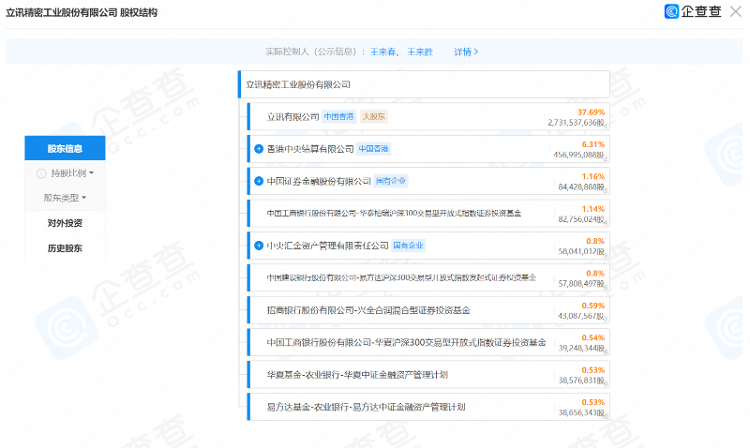Select 招商银行-兴全合润混合型证券投资基金 row
Screen dimensions: 750x448
(x=429, y=310)
